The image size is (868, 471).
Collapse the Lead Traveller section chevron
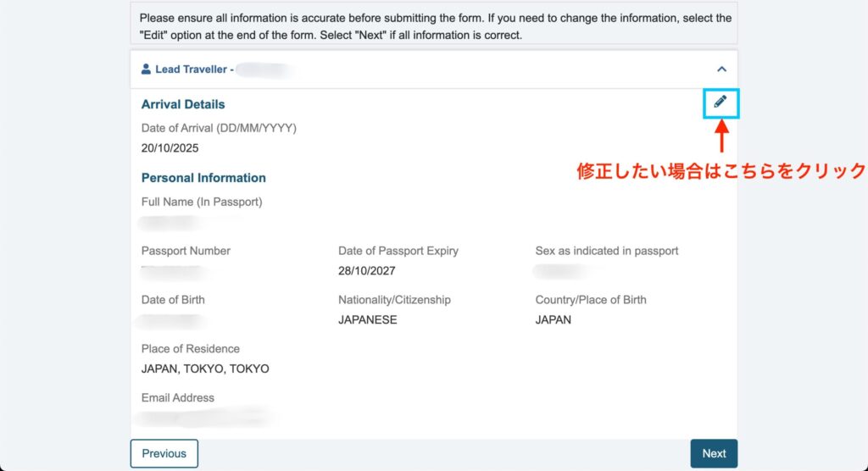click(x=721, y=69)
